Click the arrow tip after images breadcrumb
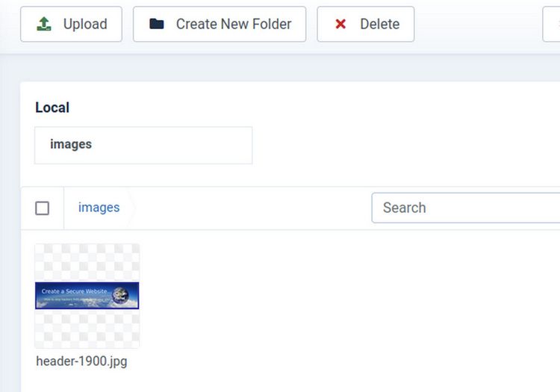This screenshot has width=560, height=392. [131, 208]
